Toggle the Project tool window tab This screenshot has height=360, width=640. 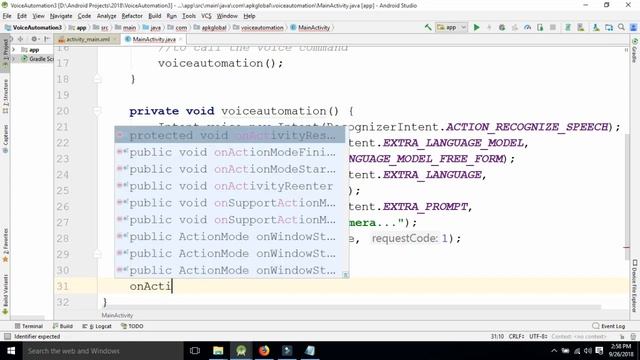point(5,53)
